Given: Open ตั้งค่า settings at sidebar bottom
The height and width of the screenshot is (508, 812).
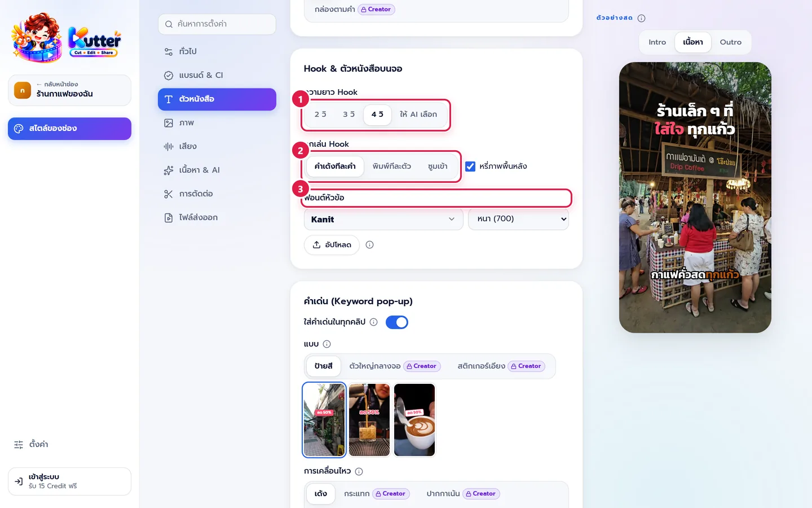Looking at the screenshot, I should (32, 444).
